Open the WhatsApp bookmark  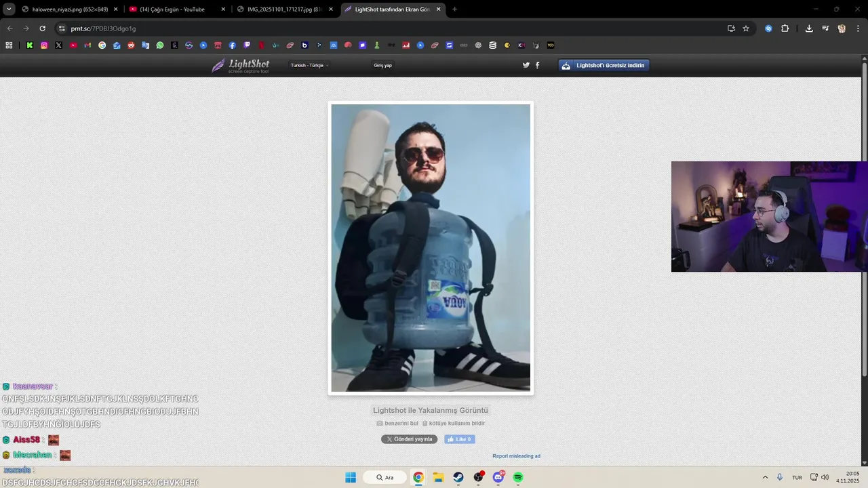pyautogui.click(x=160, y=45)
